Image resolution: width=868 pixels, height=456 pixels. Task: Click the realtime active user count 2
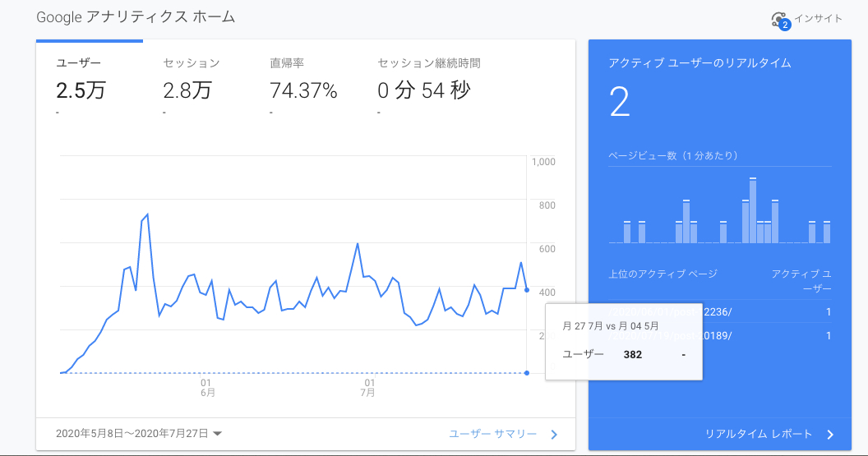coord(620,103)
